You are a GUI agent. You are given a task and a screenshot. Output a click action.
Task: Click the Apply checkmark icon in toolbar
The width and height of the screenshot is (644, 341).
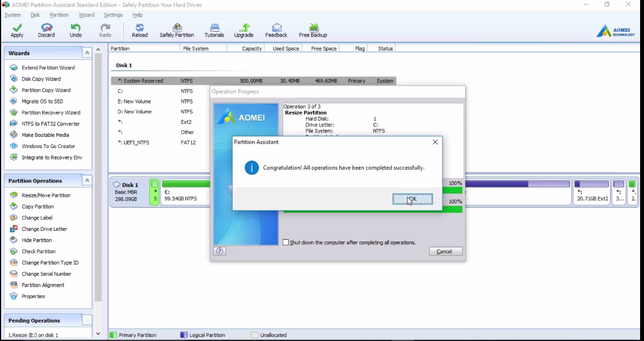[17, 27]
